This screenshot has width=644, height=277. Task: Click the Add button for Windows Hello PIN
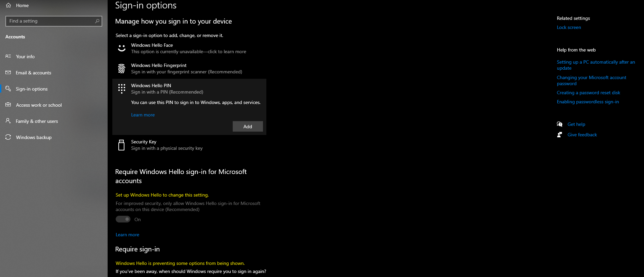click(x=248, y=126)
